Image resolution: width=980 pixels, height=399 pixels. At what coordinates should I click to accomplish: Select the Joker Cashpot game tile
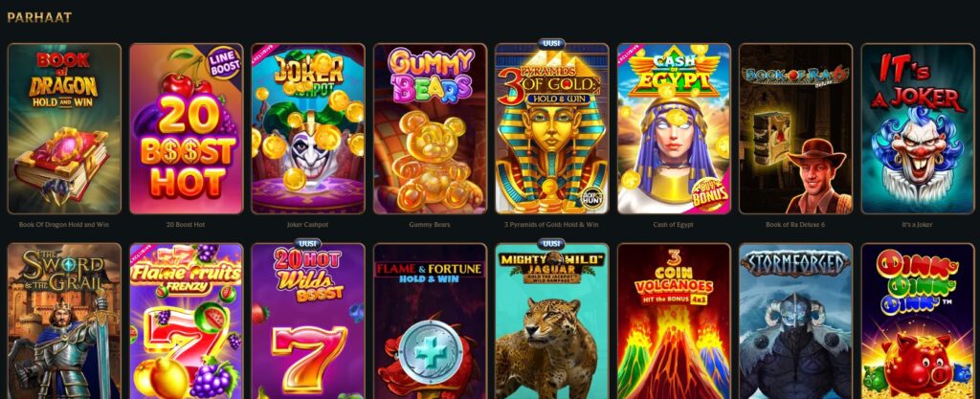click(308, 128)
